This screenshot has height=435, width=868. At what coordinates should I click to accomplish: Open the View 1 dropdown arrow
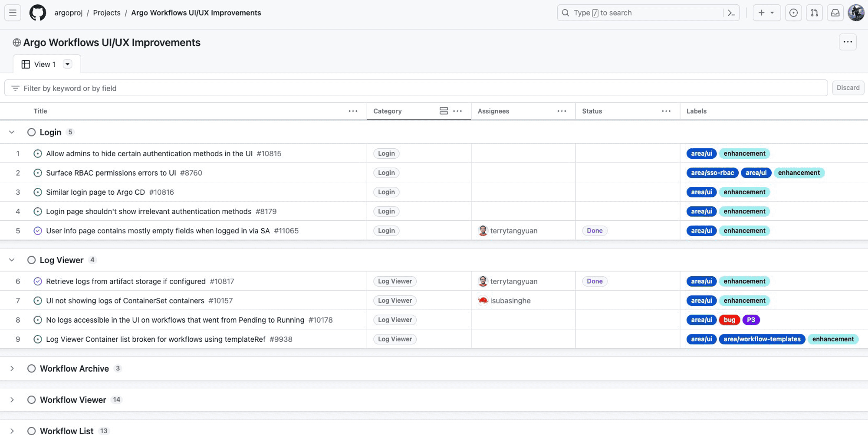coord(67,64)
